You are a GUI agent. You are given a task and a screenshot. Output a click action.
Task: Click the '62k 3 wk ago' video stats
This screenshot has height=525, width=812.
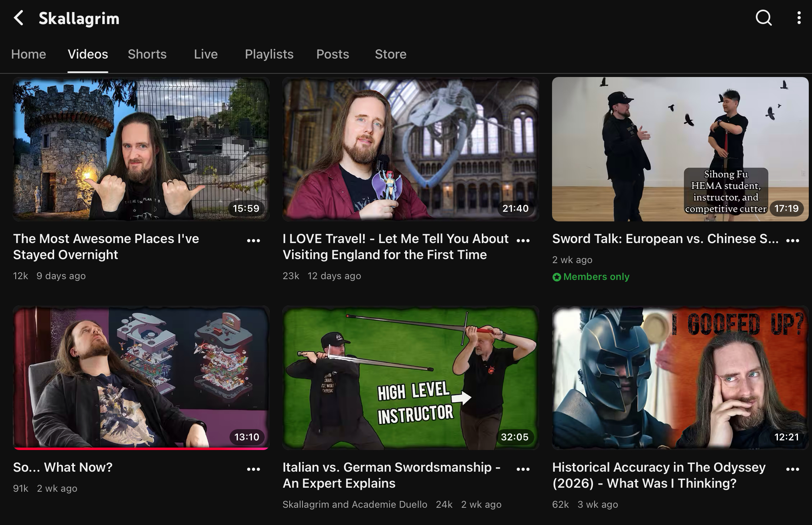(585, 505)
